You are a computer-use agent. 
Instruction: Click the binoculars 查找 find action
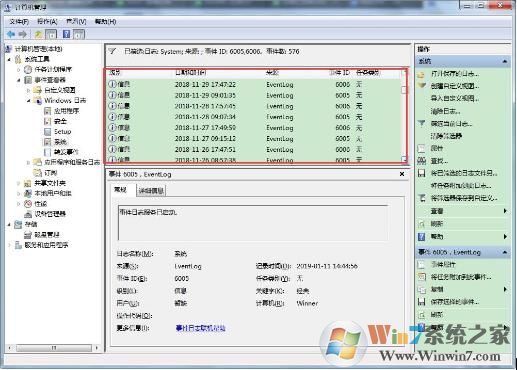421,161
